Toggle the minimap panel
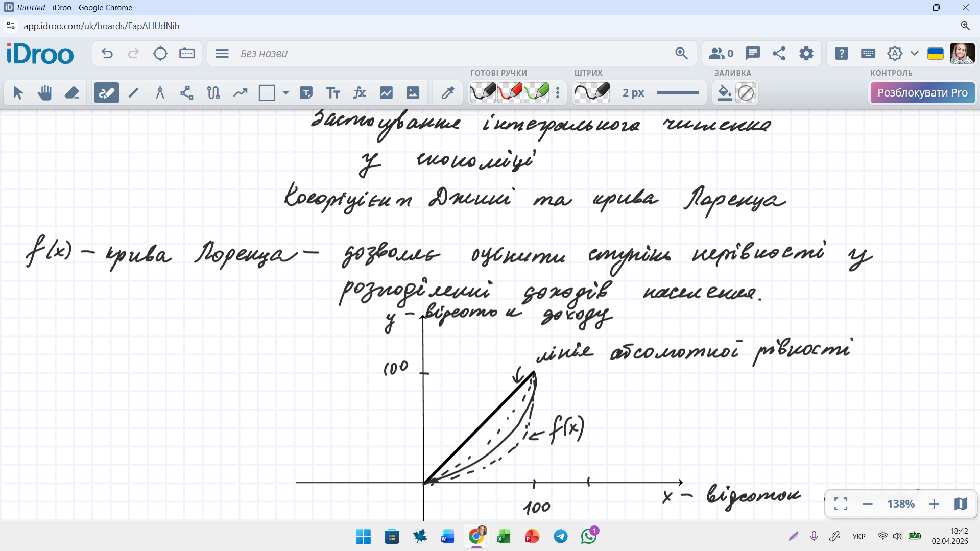Image resolution: width=980 pixels, height=551 pixels. point(960,504)
